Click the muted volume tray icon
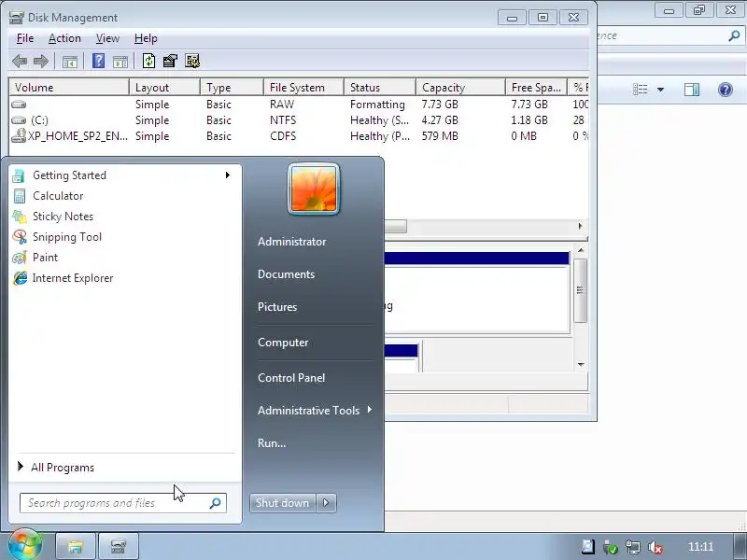Viewport: 747px width, 560px height. pos(655,547)
